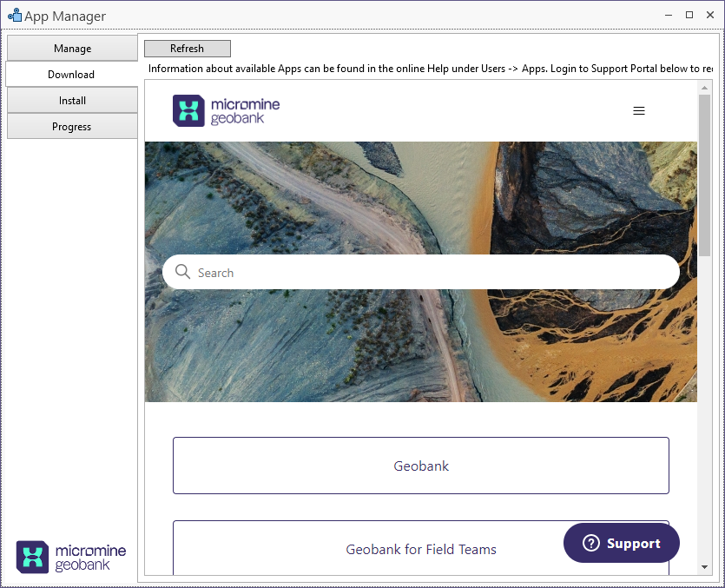Click the App Manager title bar icon
The width and height of the screenshot is (725, 588).
15,16
